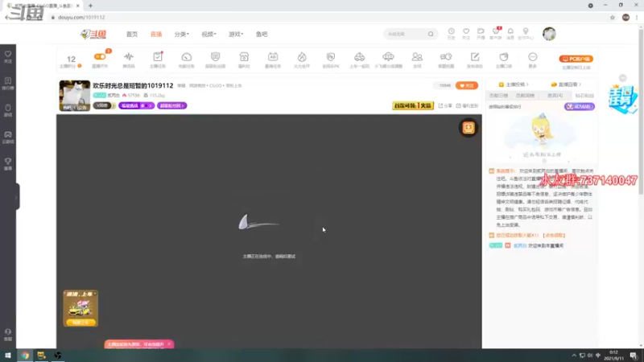Viewport: 644px width, 362px height.
Task: Open the AD tasks icon
Action: pos(273,59)
